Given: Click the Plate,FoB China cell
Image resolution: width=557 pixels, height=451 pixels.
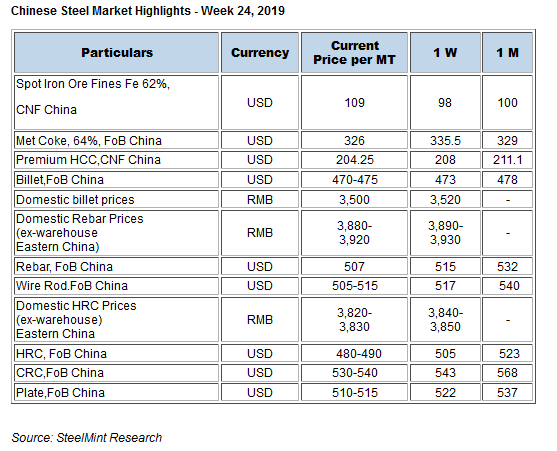Looking at the screenshot, I should (117, 392).
